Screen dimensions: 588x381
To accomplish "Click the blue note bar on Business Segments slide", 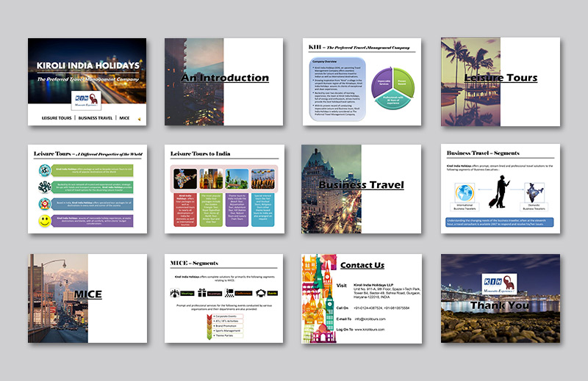I will tap(500, 222).
